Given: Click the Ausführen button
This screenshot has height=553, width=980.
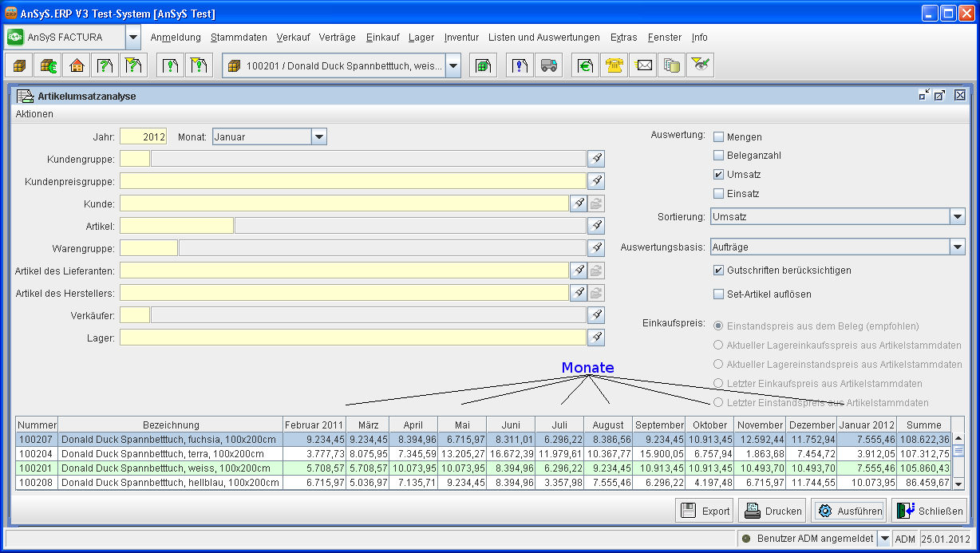Looking at the screenshot, I should tap(849, 511).
